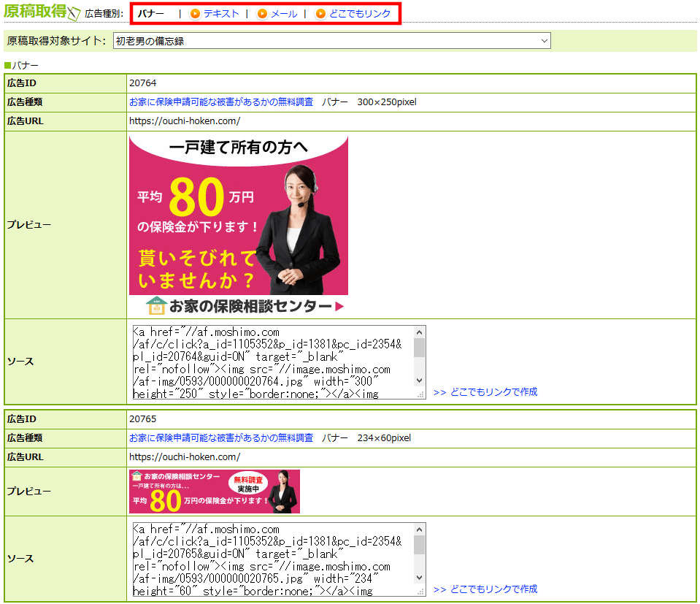Click the pencil icon next to 原稿取得 heading

[x=74, y=13]
